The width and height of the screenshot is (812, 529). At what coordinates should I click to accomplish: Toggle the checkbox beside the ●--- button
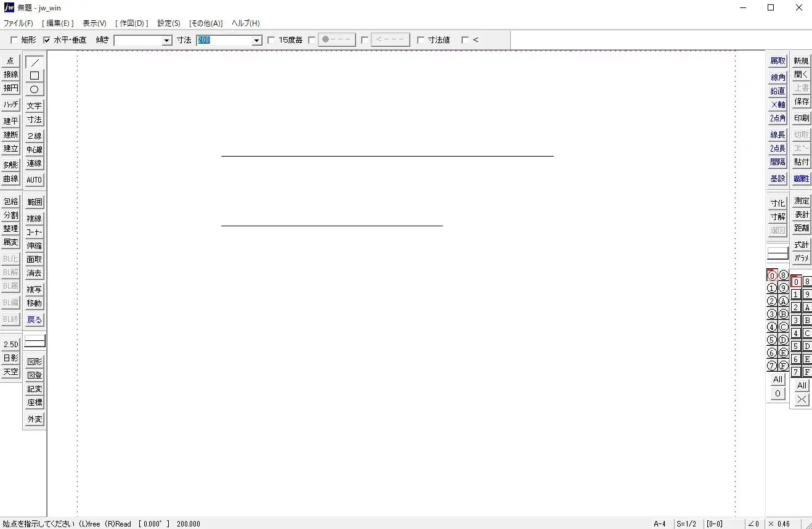coord(312,40)
